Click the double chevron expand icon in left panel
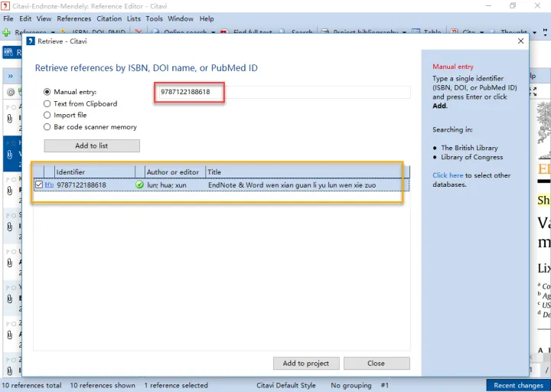 pos(11,76)
